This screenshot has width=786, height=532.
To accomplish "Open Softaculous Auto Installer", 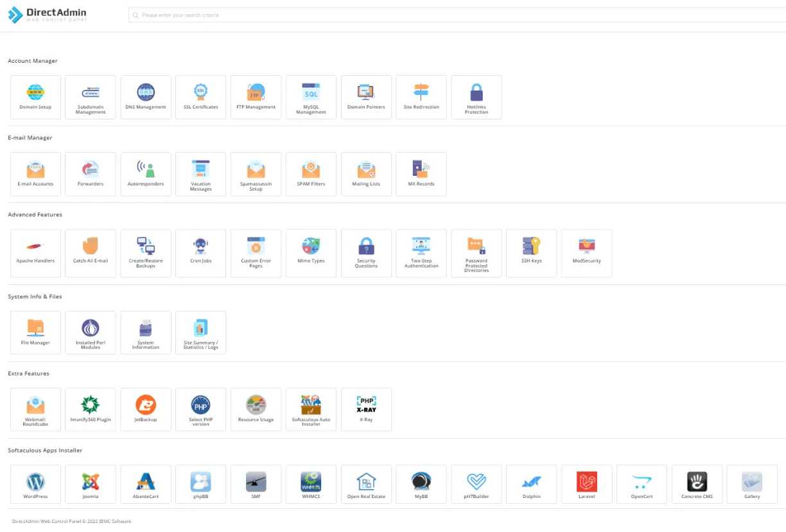I will 311,409.
